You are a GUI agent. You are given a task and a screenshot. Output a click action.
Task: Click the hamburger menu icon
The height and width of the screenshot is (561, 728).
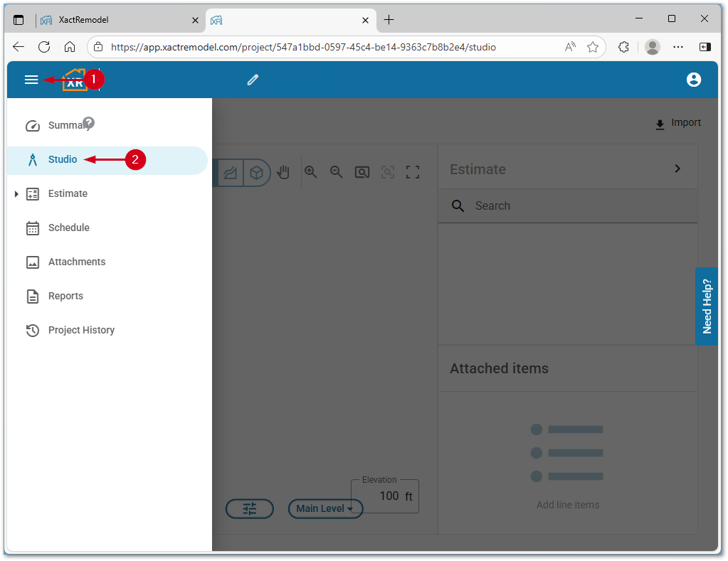(31, 80)
